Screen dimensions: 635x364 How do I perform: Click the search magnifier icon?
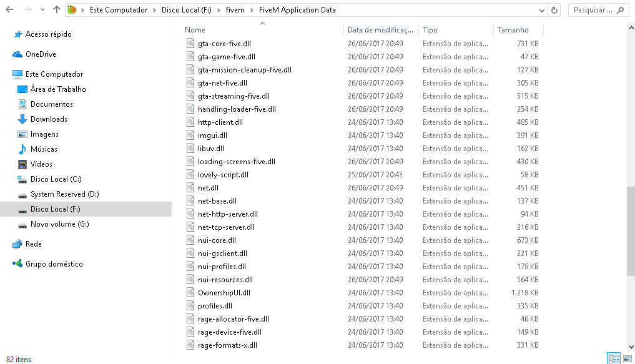[621, 10]
